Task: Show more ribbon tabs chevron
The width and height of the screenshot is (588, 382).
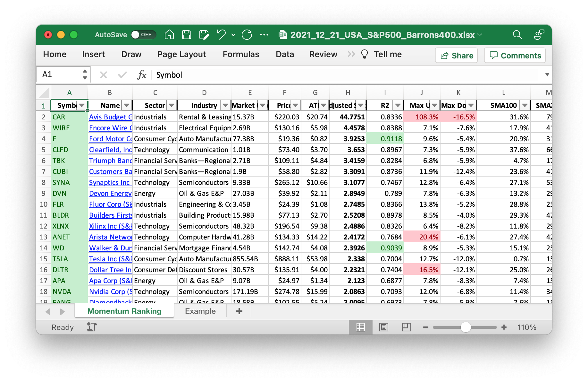Action: click(x=351, y=54)
